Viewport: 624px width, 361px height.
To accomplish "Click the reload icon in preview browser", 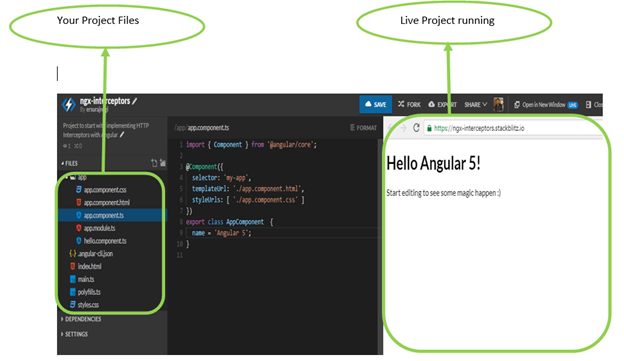I will click(x=416, y=128).
